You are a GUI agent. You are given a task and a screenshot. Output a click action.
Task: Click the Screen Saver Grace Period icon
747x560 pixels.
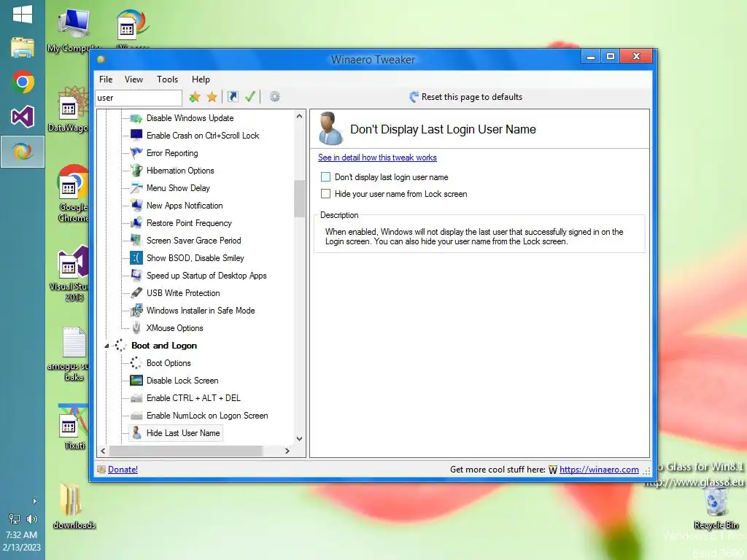pyautogui.click(x=136, y=241)
